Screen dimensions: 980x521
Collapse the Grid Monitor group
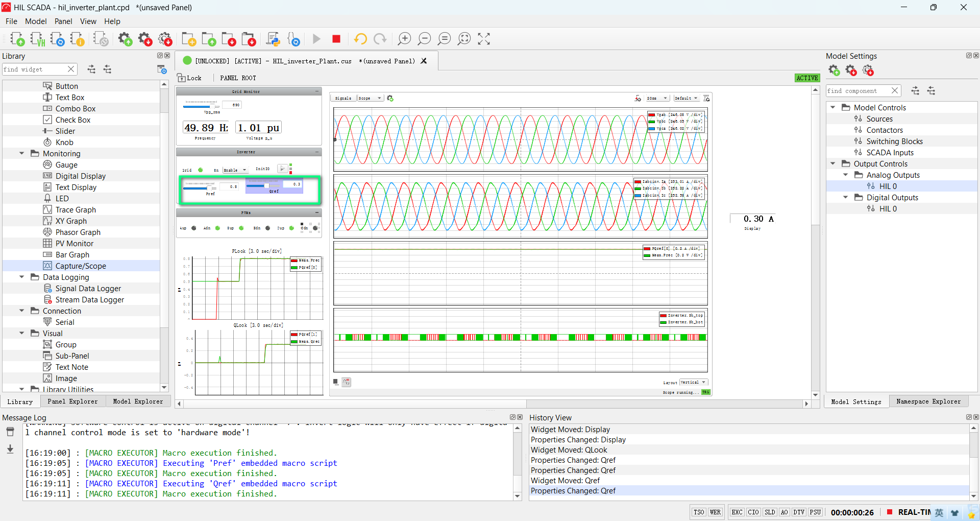click(x=316, y=91)
